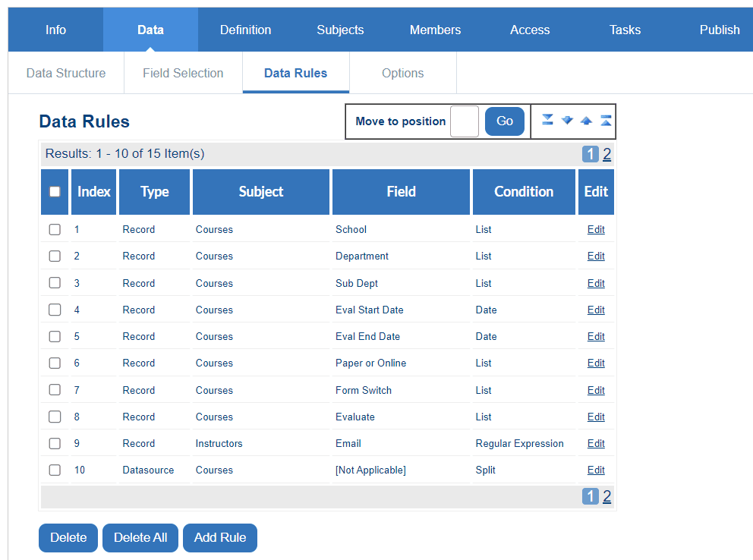Click the Index column header

coord(93,191)
